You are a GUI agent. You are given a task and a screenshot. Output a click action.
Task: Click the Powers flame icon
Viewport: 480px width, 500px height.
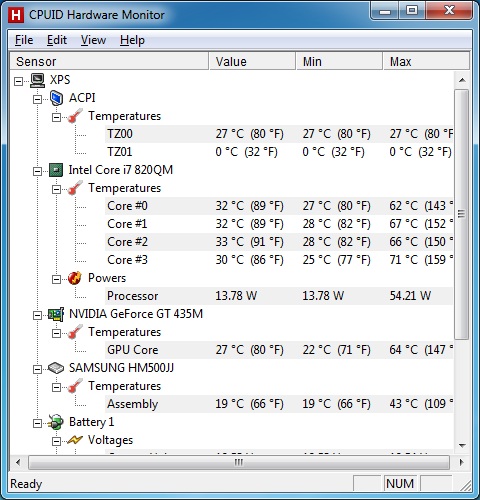pos(75,278)
